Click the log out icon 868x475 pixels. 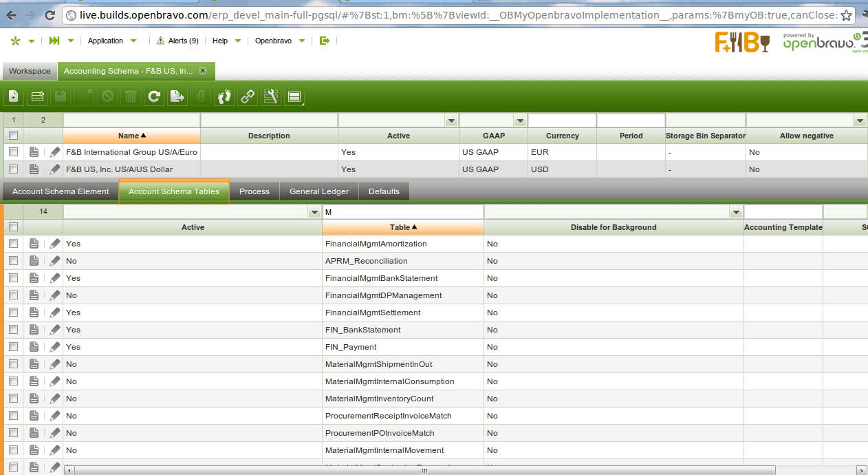325,41
